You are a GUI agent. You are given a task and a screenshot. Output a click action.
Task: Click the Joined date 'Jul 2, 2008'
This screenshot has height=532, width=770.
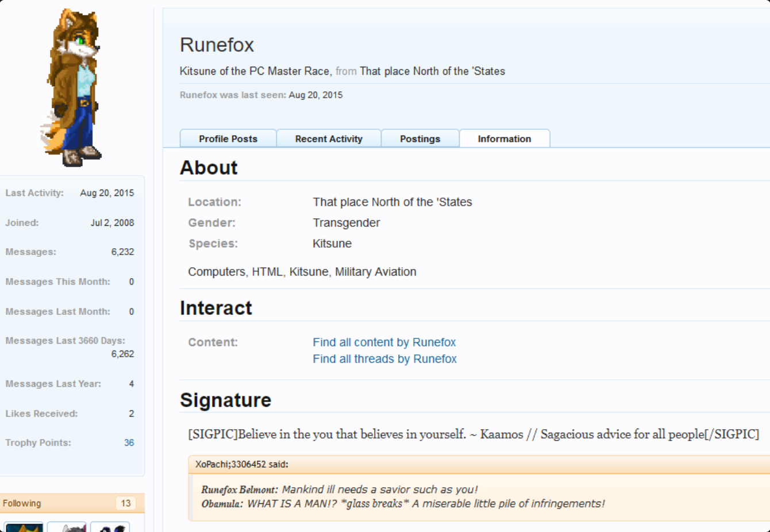coord(112,223)
